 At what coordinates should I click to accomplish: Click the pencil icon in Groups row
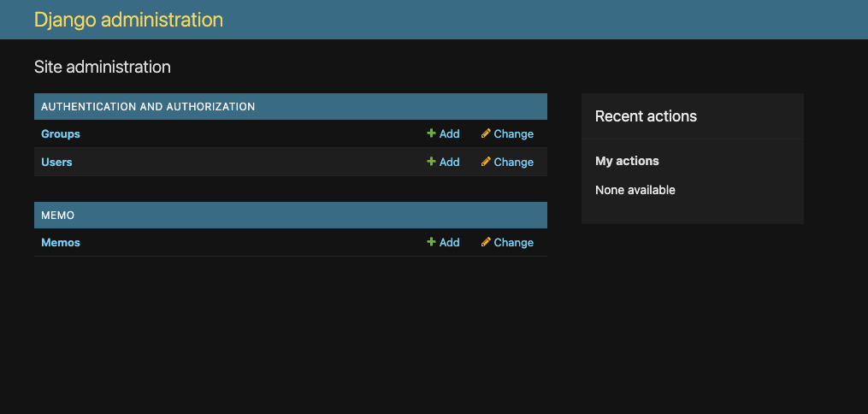(x=486, y=133)
